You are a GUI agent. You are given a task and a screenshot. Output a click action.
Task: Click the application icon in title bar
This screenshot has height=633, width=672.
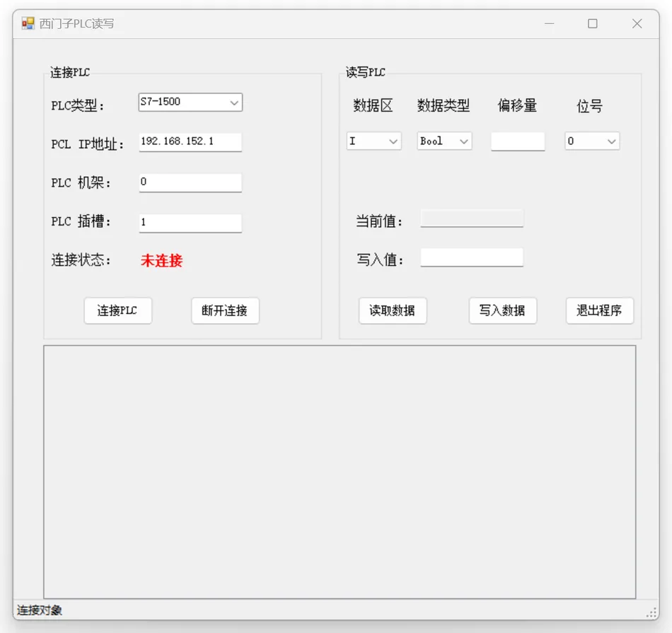point(28,23)
